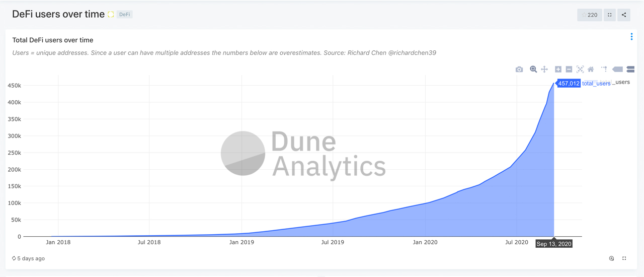
Task: Click the '5 days ago' timestamp text
Action: (31, 258)
